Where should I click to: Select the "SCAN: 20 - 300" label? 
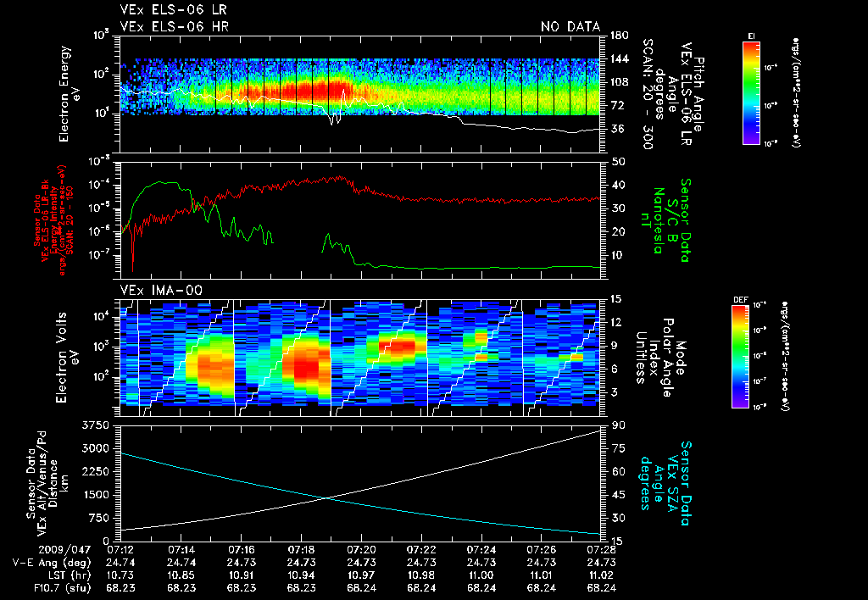coord(647,94)
